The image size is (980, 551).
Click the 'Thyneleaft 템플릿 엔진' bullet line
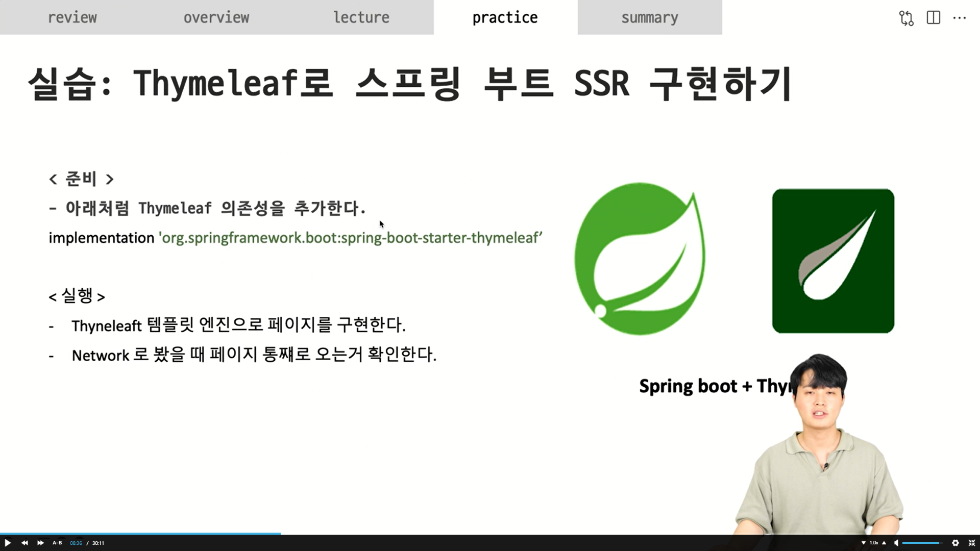click(x=238, y=325)
